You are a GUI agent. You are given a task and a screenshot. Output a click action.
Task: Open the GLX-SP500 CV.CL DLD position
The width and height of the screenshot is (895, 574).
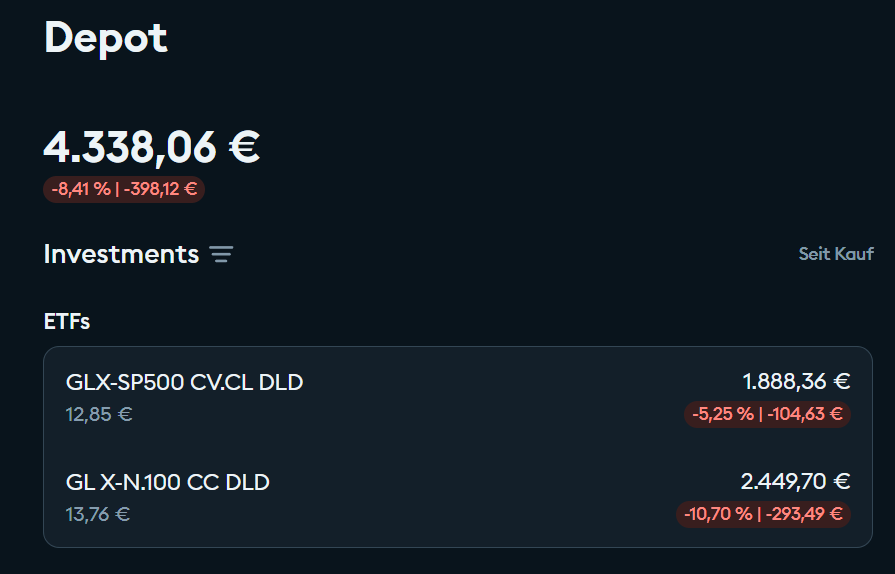click(184, 382)
